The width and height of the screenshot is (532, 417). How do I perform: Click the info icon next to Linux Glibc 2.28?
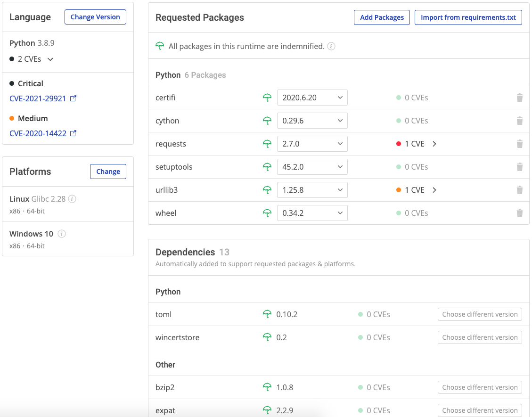[x=72, y=199]
